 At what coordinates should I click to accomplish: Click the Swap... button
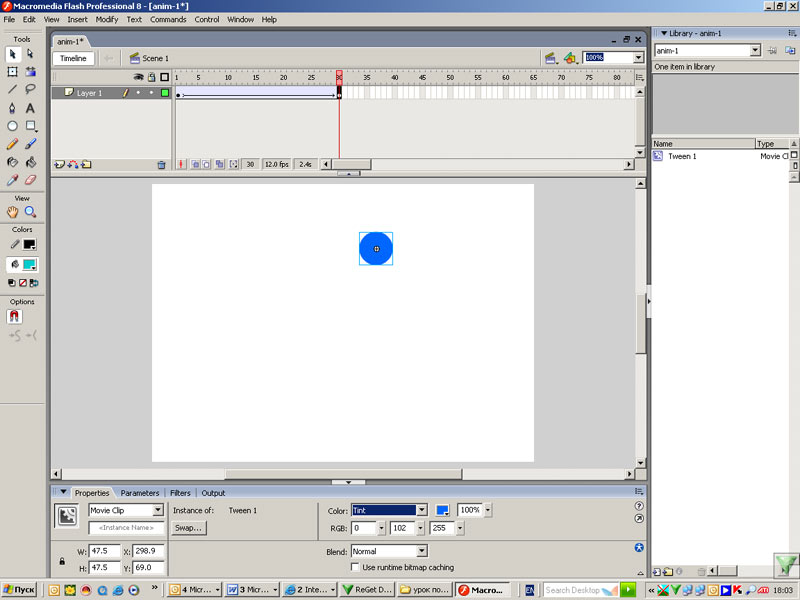[188, 527]
